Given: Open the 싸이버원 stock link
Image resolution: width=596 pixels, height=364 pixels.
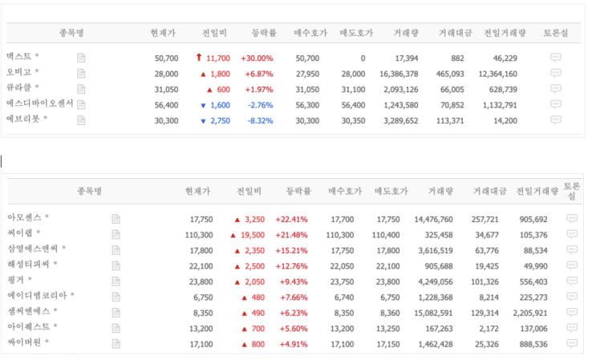Looking at the screenshot, I should (24, 342).
